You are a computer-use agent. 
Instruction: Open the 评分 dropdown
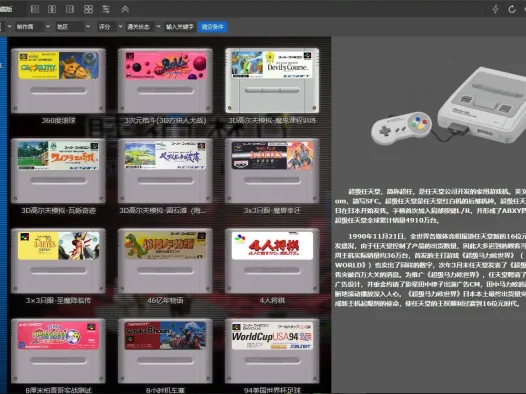click(110, 26)
